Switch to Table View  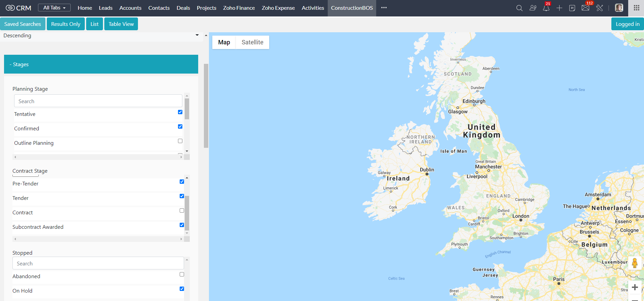click(121, 24)
